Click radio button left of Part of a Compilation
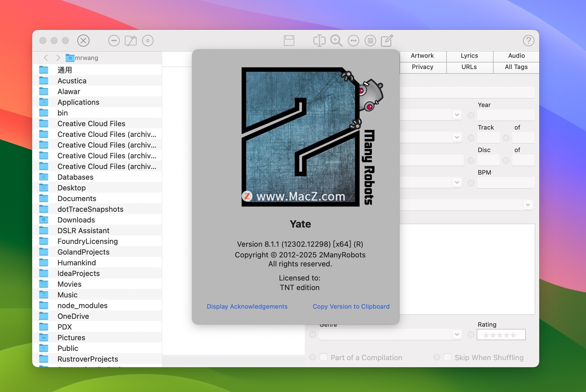The image size is (586, 392). (x=313, y=357)
